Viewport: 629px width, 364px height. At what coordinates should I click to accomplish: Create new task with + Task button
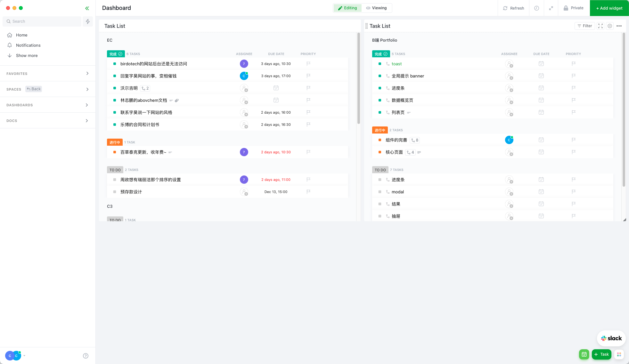pos(601,354)
